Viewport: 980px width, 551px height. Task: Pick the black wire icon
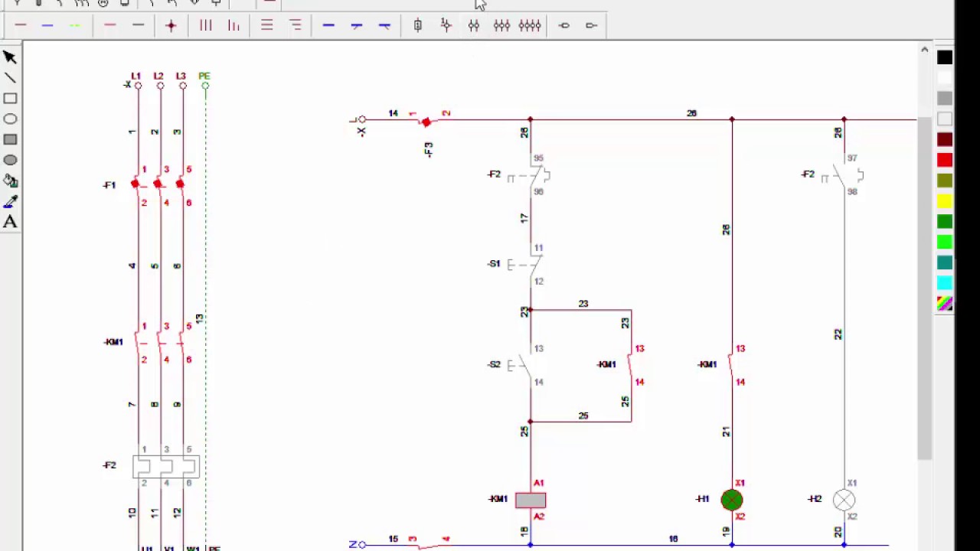138,25
